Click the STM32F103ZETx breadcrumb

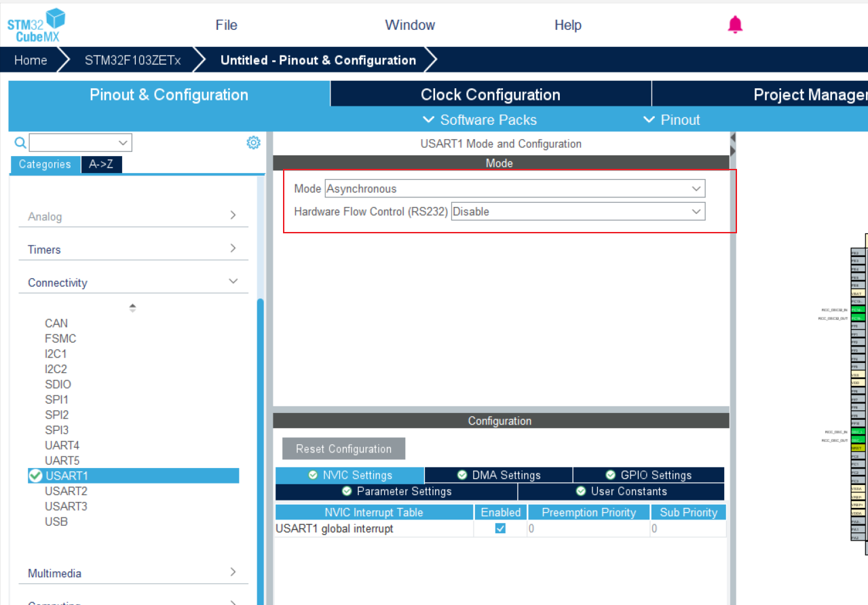[133, 60]
